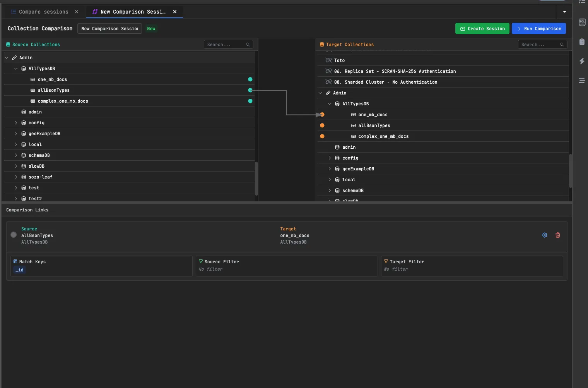Open settings for the allBsonTypes comparison link

point(544,235)
